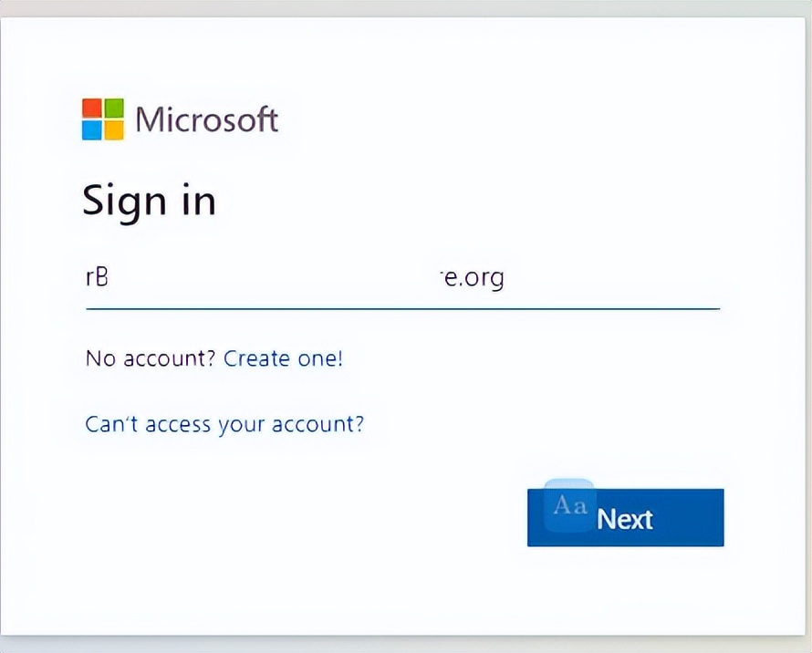Screen dimensions: 812x653
Task: Click the red square in the Microsoft logo
Action: (x=92, y=108)
